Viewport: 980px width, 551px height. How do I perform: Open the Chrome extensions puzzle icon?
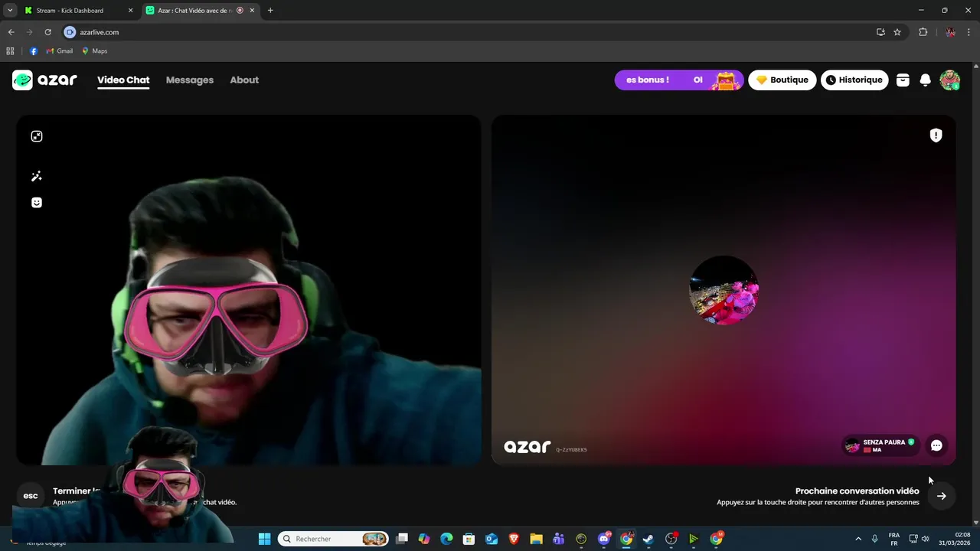923,32
